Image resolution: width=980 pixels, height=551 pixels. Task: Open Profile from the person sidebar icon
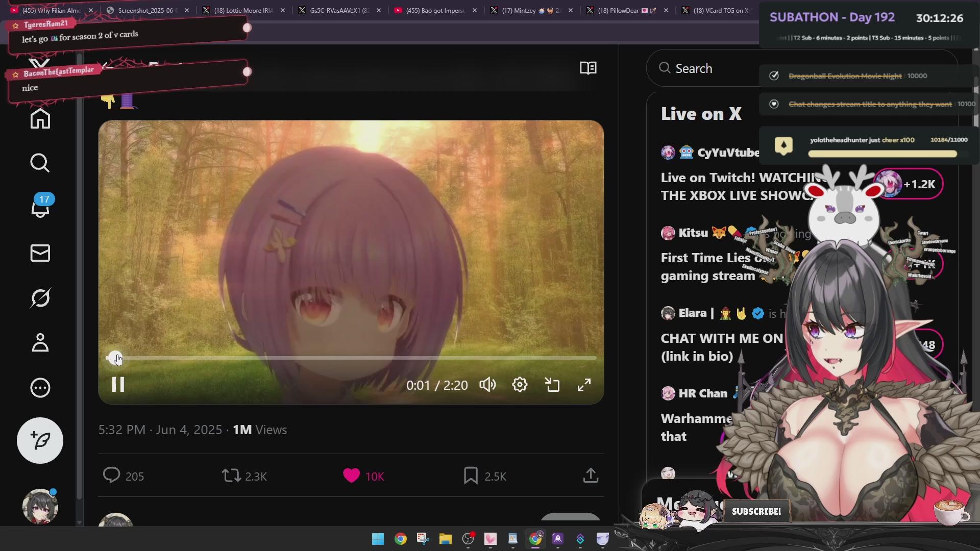[40, 343]
